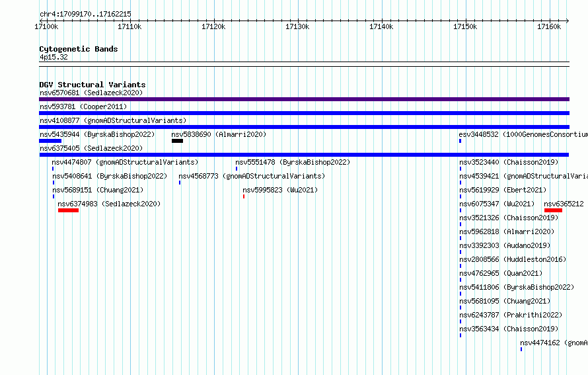Open nsv6375405 (Sedlazeck2020) label

(x=91, y=148)
